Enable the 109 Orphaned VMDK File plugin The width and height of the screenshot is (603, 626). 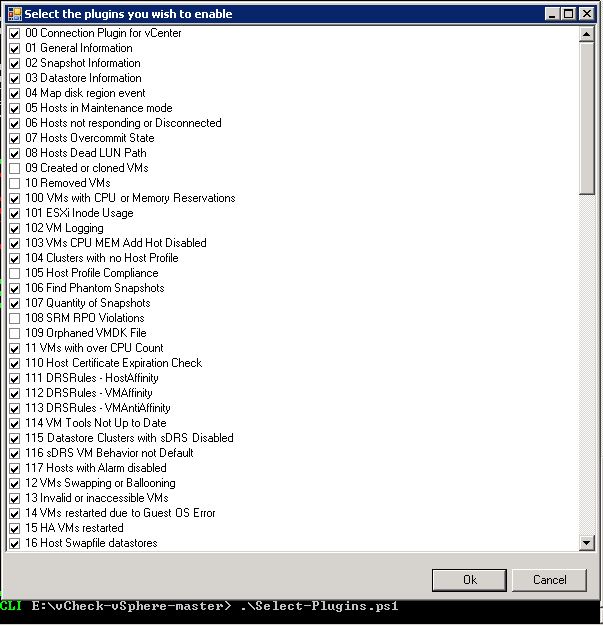point(14,333)
